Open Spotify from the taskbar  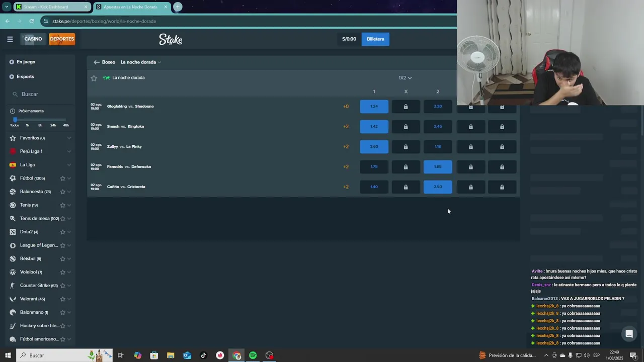[x=253, y=355]
